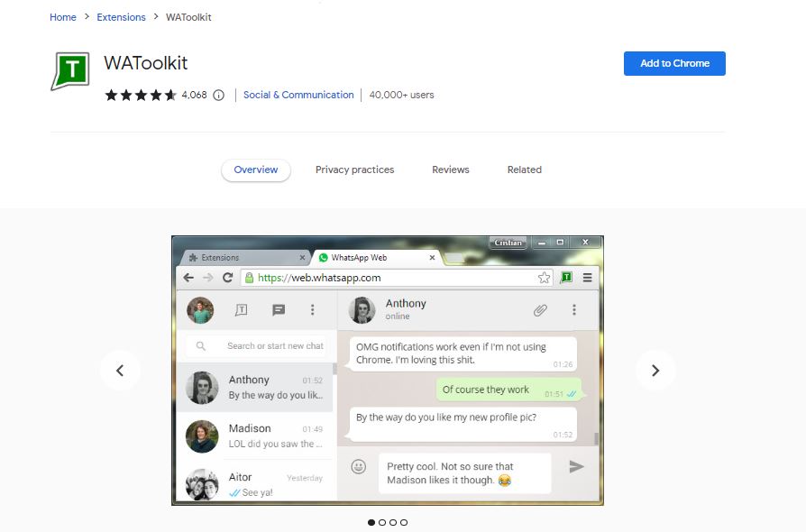Open the Madison conversation in the chat list
The height and width of the screenshot is (532, 806).
point(254,436)
